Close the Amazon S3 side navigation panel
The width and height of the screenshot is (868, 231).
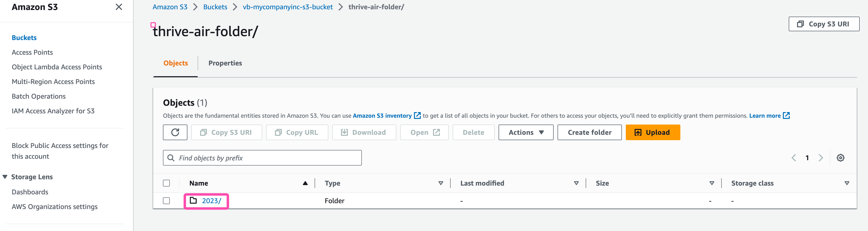(119, 7)
